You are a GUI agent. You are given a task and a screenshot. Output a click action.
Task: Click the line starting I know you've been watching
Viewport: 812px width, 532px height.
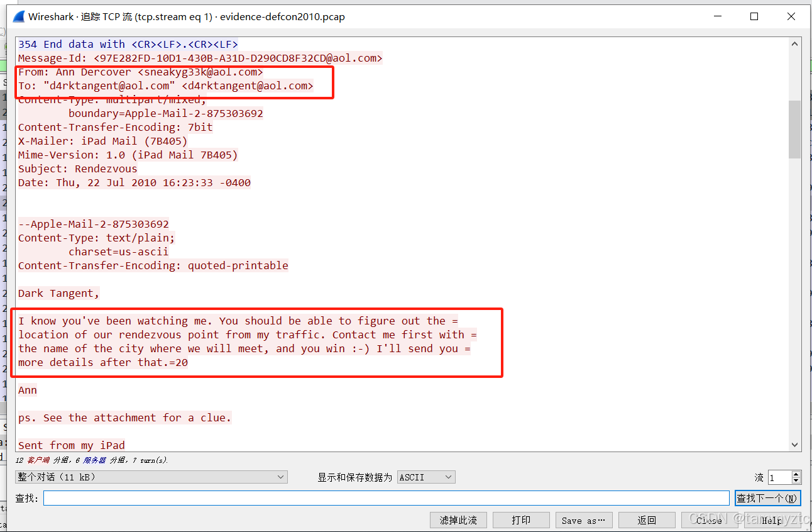238,321
